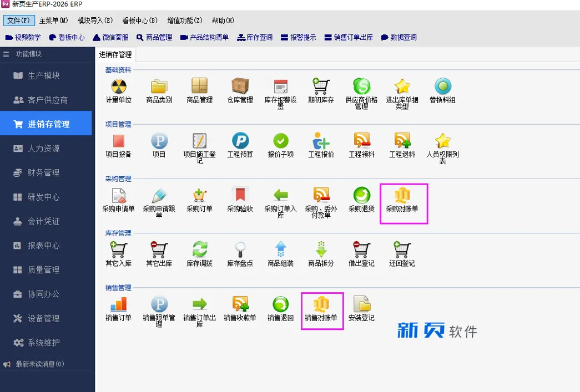
Task: Open 库存调拨 refresh icon
Action: [x=199, y=250]
